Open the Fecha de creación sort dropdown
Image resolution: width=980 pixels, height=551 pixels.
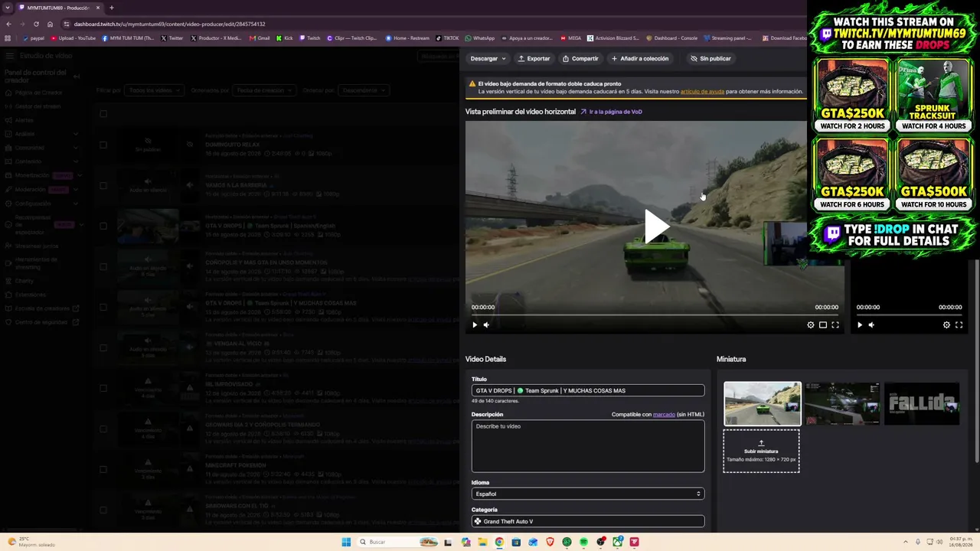tap(263, 90)
